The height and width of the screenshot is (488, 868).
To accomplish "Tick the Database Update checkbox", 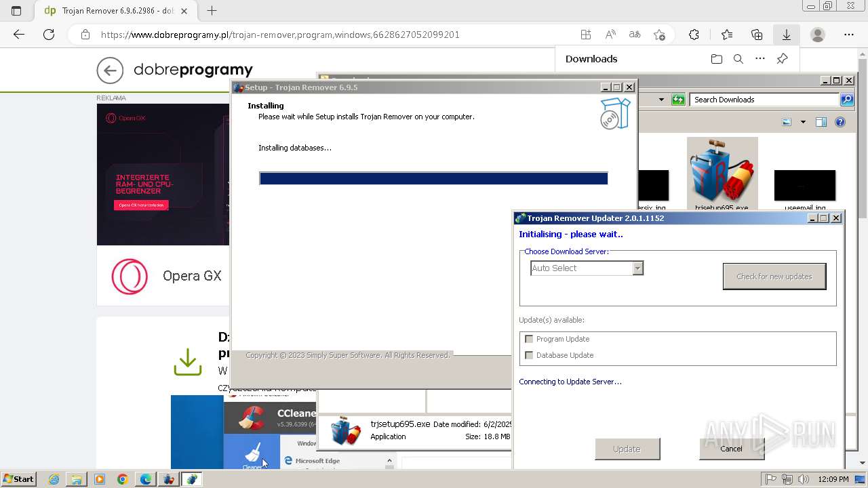I will 529,355.
